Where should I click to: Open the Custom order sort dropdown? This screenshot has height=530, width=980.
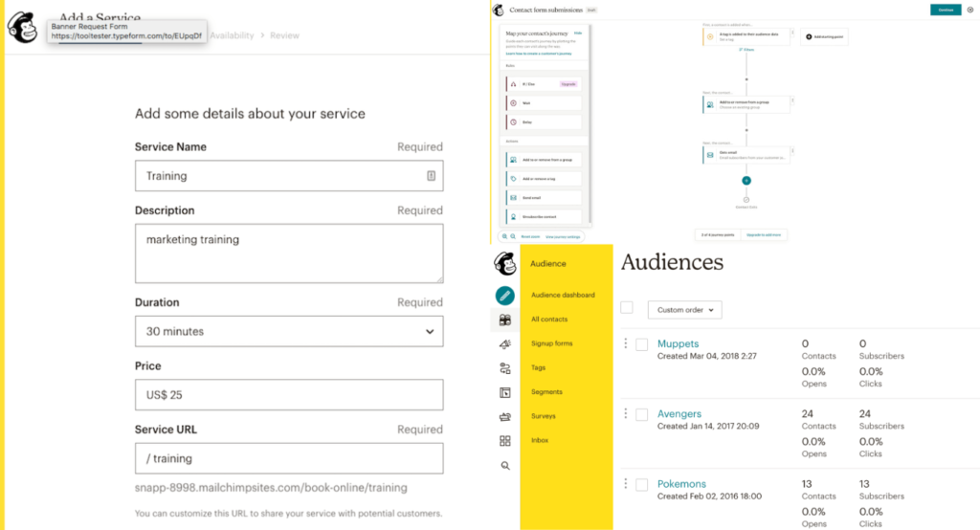click(x=685, y=310)
